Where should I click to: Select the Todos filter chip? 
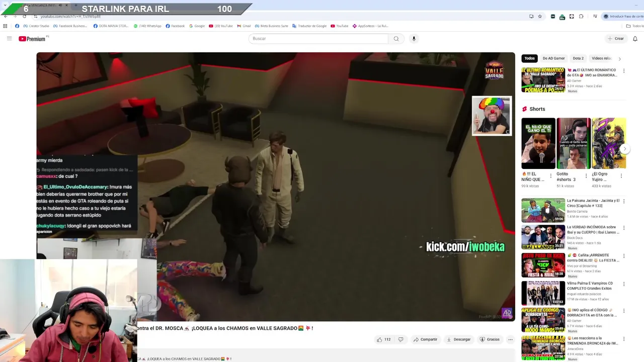529,58
